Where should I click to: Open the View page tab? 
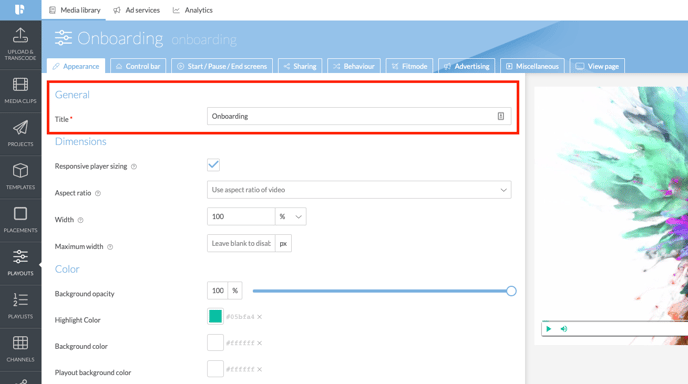click(597, 66)
